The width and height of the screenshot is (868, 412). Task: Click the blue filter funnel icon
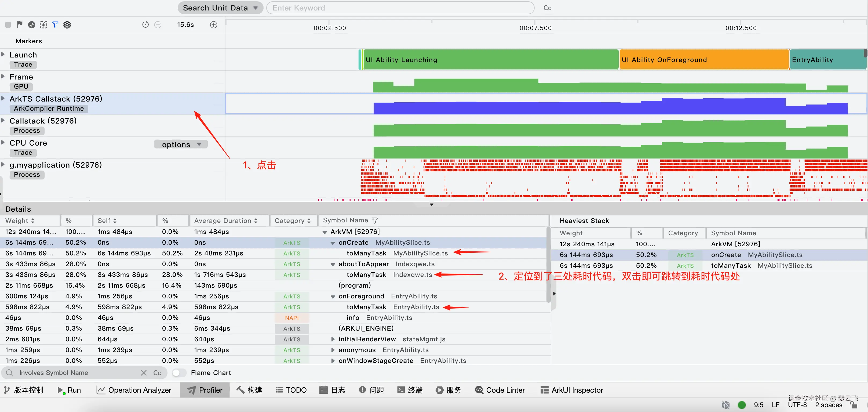pos(55,25)
